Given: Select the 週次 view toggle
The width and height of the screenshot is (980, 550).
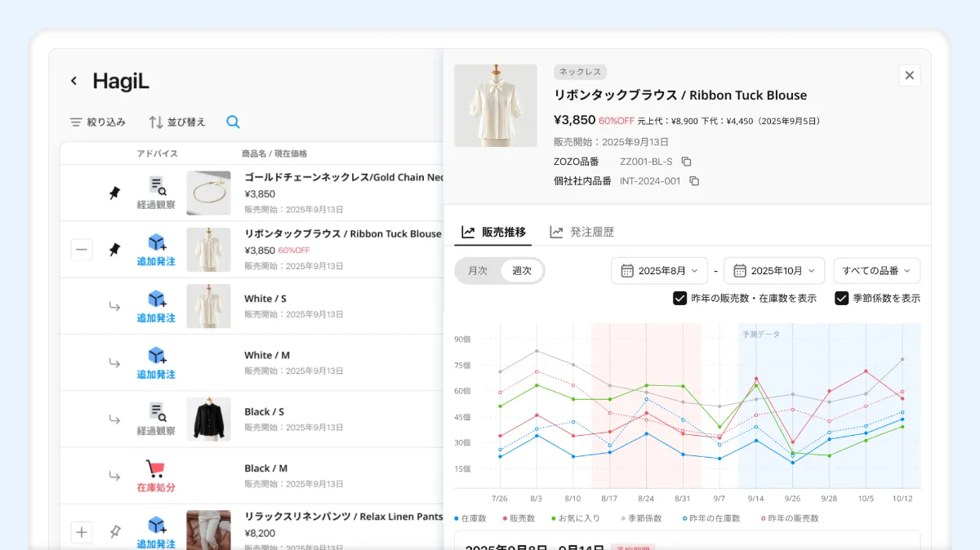Looking at the screenshot, I should click(522, 271).
